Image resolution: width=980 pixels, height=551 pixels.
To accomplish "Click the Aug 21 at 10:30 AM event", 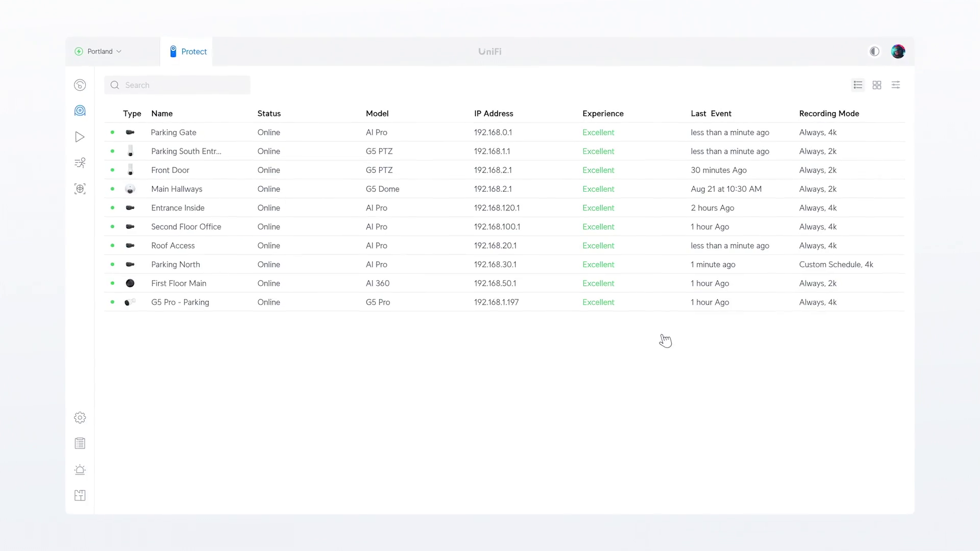I will tap(726, 189).
